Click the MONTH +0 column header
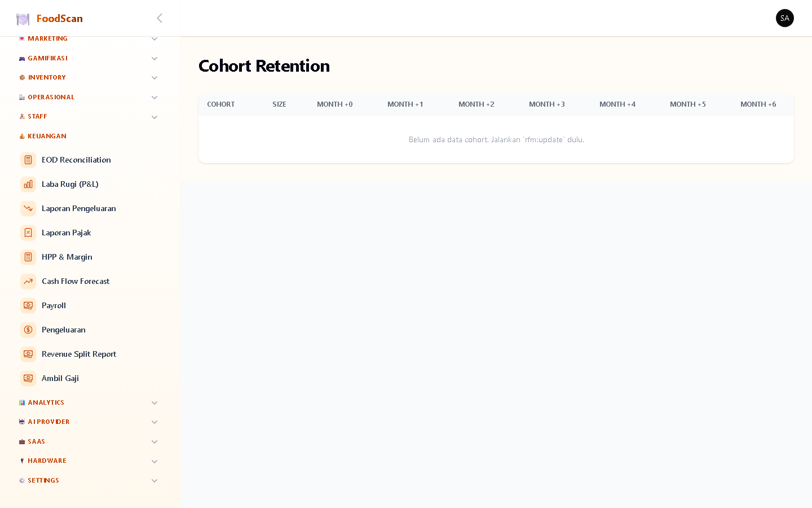 click(x=335, y=104)
